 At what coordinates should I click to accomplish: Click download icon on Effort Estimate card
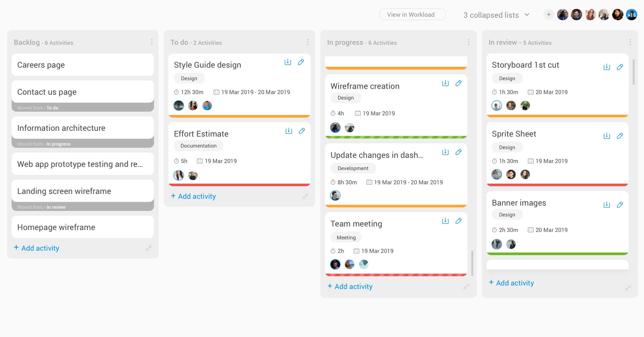tap(289, 131)
